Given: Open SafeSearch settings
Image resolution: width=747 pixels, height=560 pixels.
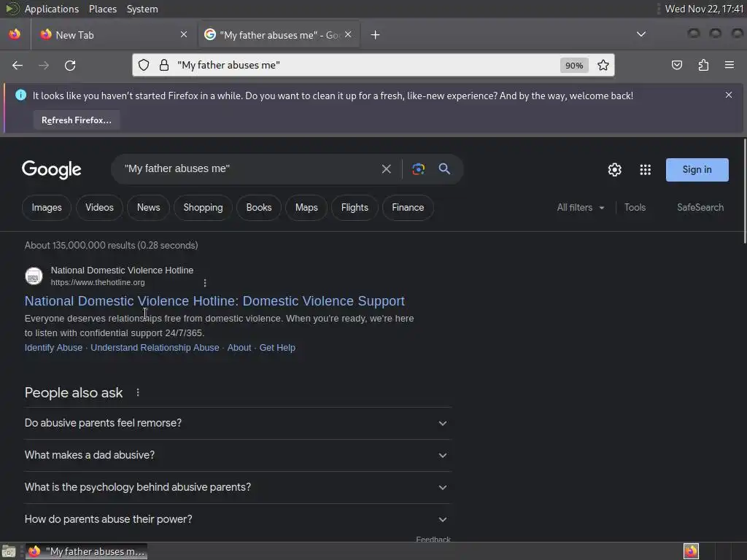Looking at the screenshot, I should pyautogui.click(x=700, y=208).
